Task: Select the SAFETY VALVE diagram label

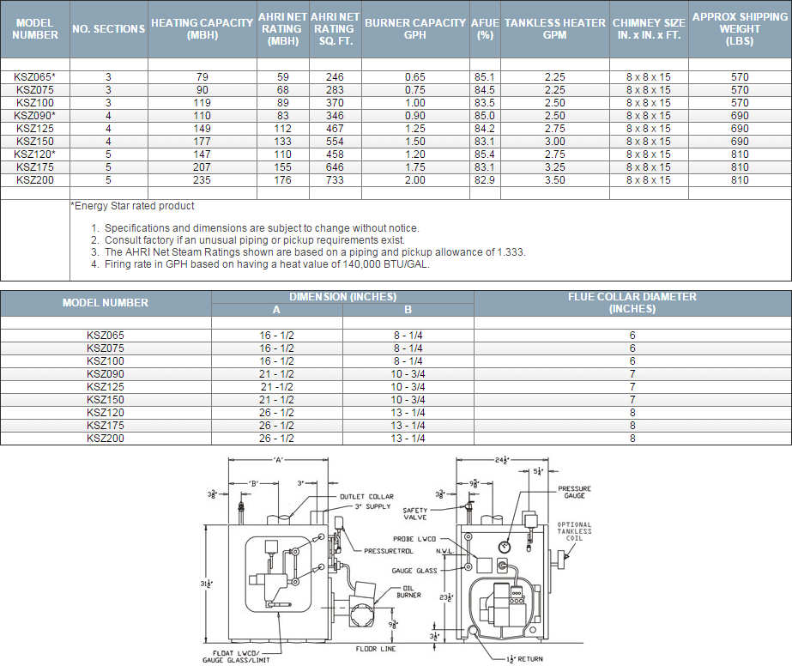Action: (415, 514)
